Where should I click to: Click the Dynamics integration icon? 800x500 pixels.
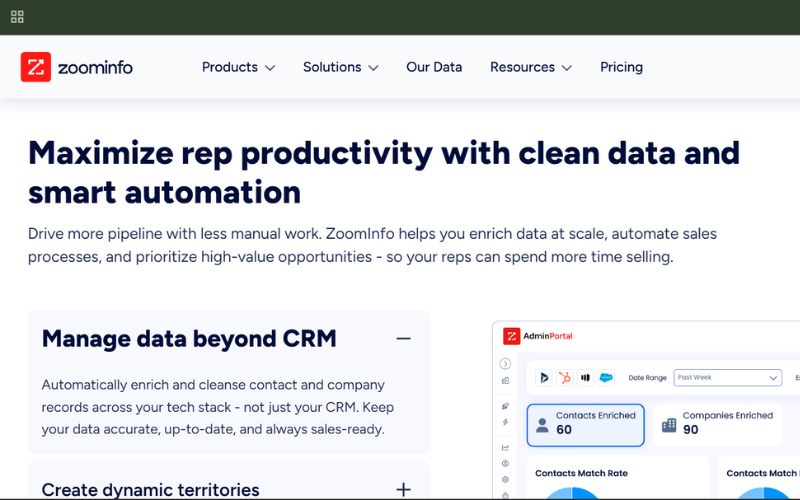[544, 378]
